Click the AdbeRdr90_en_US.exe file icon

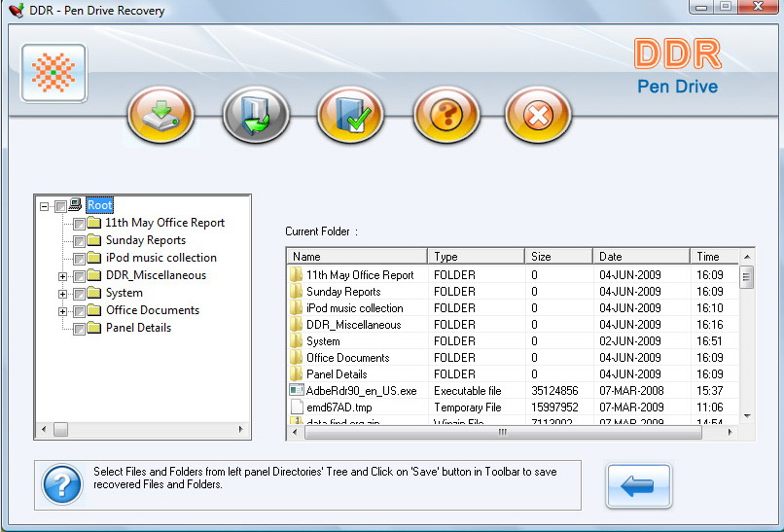(x=297, y=390)
